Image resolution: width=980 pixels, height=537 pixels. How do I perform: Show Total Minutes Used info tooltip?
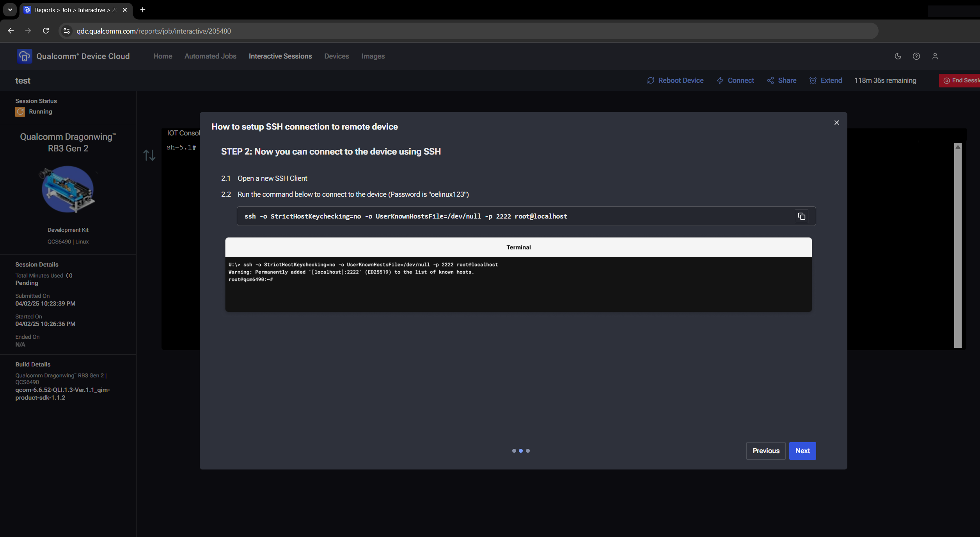click(x=69, y=276)
